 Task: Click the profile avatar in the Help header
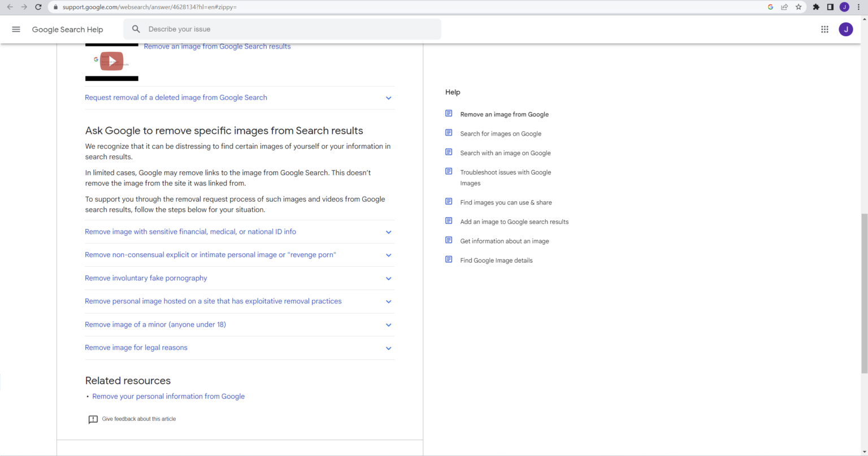coord(845,29)
